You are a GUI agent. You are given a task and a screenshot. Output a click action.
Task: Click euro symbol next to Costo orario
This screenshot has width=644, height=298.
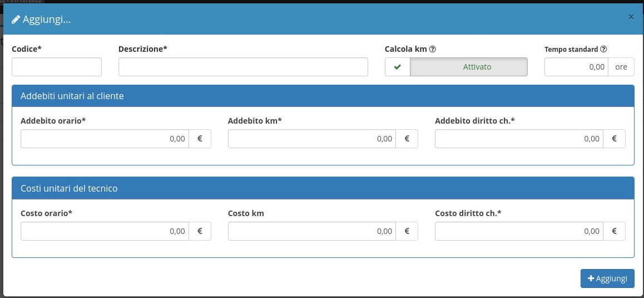[200, 231]
